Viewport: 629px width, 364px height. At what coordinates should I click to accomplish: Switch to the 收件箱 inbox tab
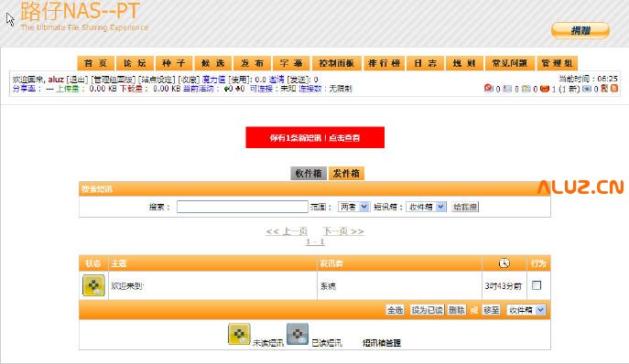click(x=308, y=173)
